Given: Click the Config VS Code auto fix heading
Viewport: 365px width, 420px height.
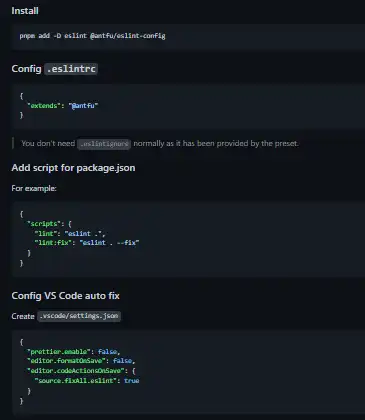Looking at the screenshot, I should [x=65, y=296].
